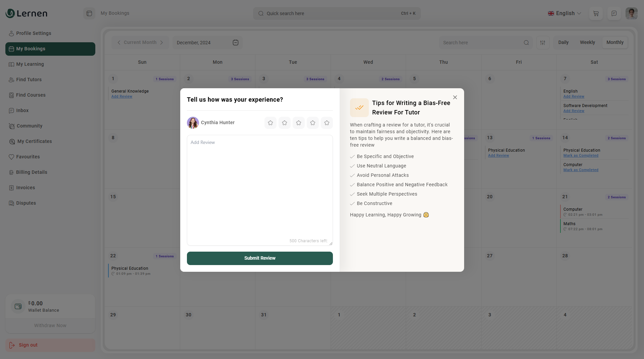Close the review dialog
This screenshot has width=644, height=359.
click(455, 97)
